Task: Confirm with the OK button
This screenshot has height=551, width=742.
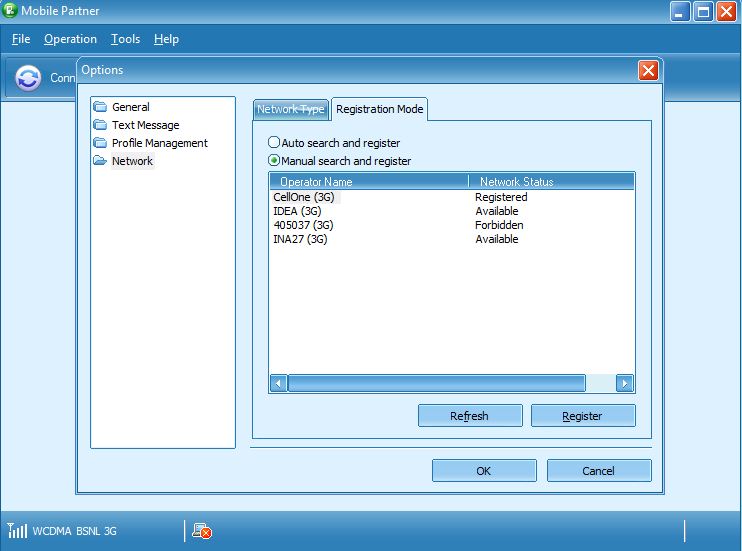Action: point(484,471)
